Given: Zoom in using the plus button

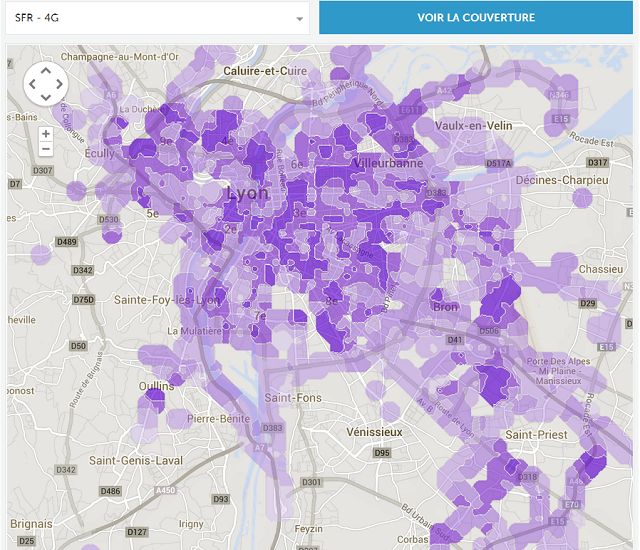Looking at the screenshot, I should tap(46, 134).
